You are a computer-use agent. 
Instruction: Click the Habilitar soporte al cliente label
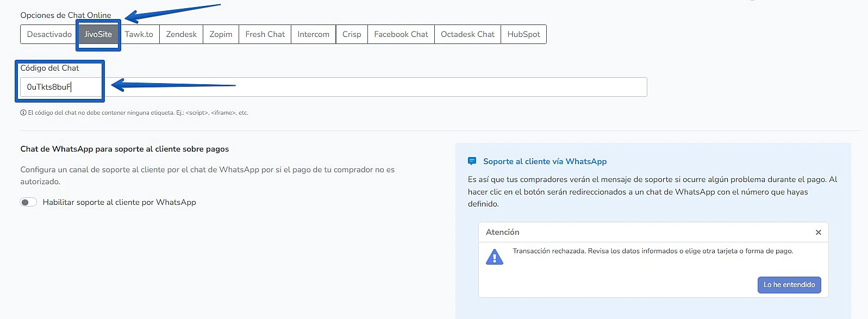click(x=119, y=202)
